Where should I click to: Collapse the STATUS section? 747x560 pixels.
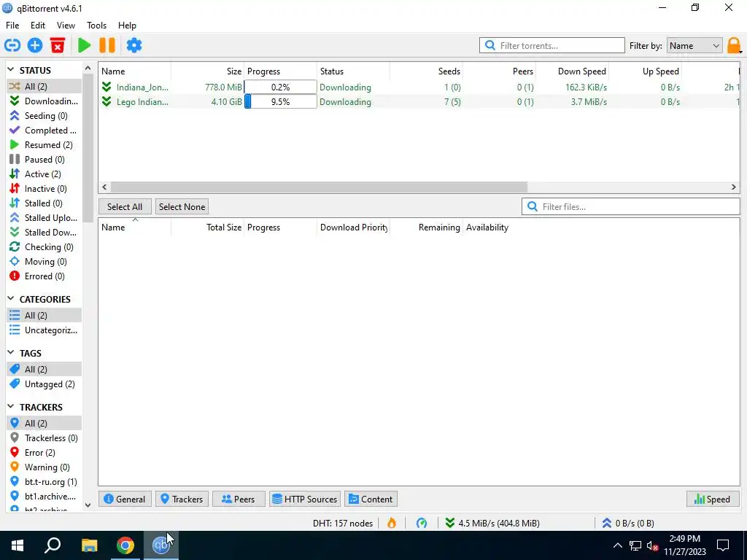point(11,70)
